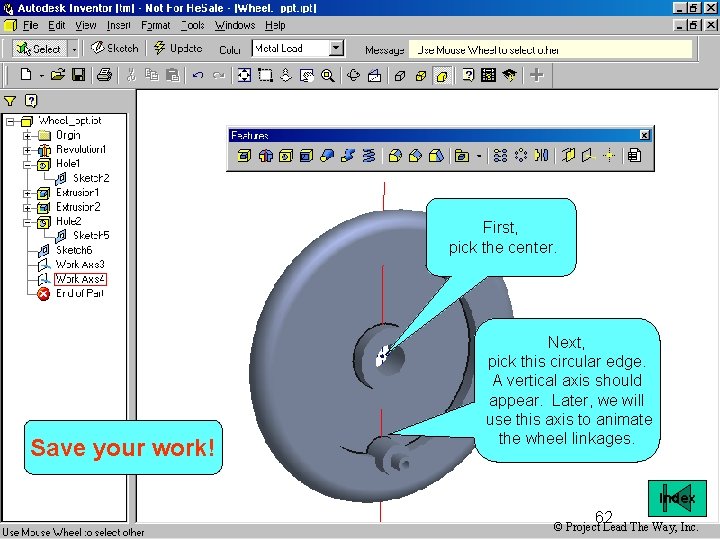Click the Fillet feature icon

(395, 156)
